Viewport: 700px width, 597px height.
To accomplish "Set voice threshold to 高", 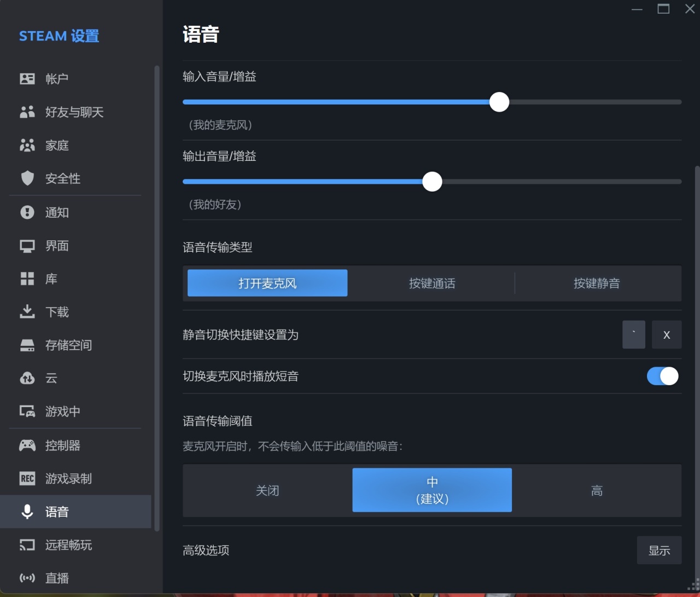I will (x=597, y=490).
